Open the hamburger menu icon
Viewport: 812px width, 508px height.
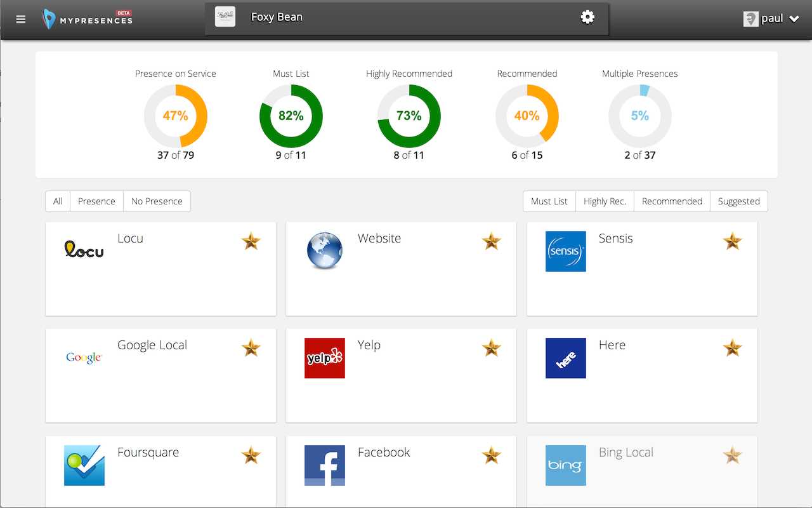click(x=21, y=19)
